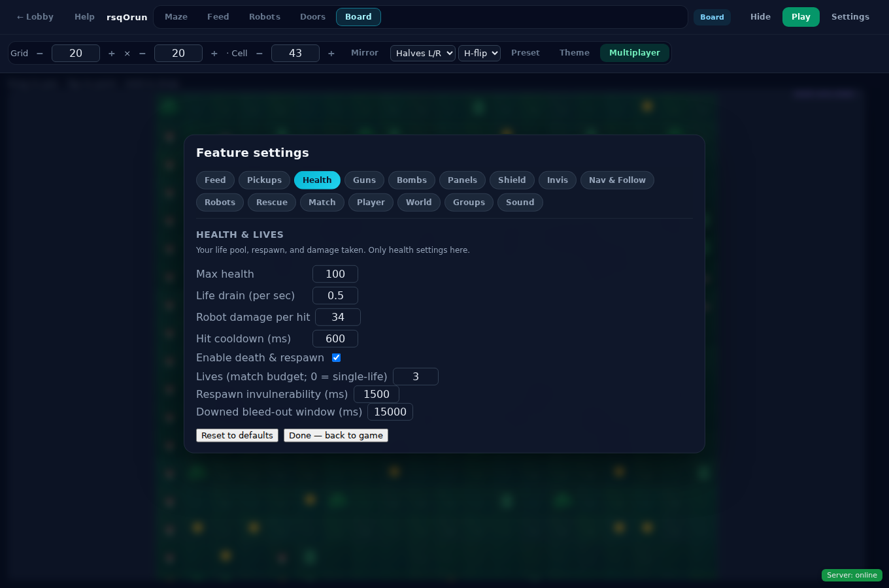The height and width of the screenshot is (588, 889).
Task: Open Settings in the top bar
Action: pos(850,17)
